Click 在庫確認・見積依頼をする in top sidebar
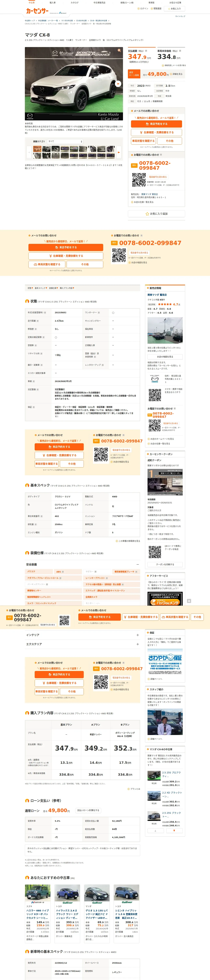Image resolution: width=210 pixels, height=980 pixels. (x=157, y=132)
